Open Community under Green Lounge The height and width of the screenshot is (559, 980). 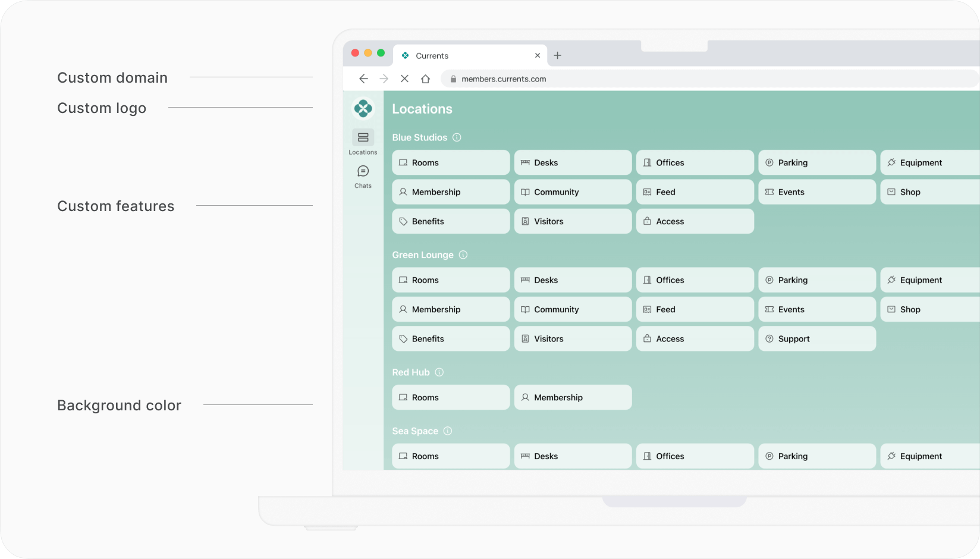[573, 309]
